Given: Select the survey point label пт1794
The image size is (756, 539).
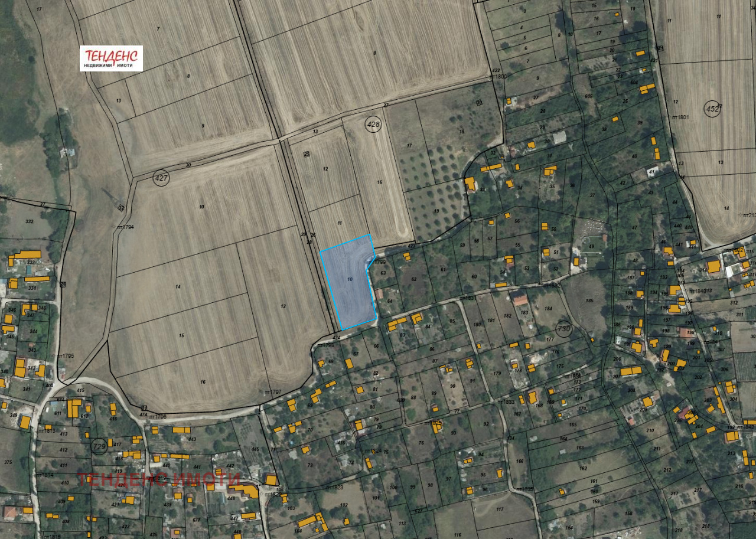Looking at the screenshot, I should 126,227.
